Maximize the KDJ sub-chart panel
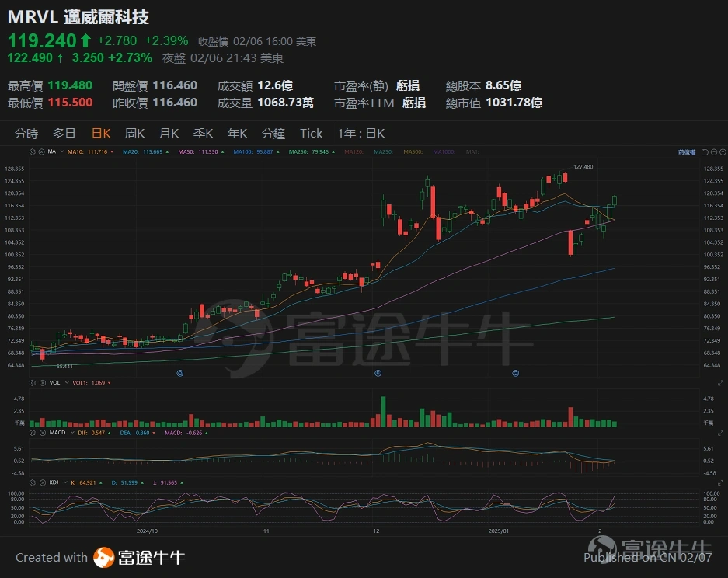728x578 pixels. [x=720, y=482]
